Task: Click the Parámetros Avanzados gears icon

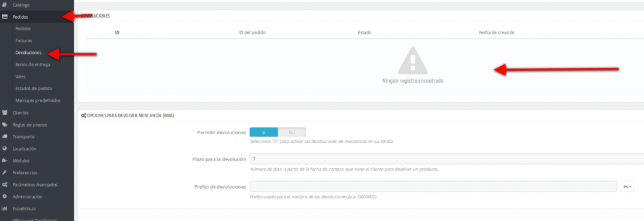Action: (x=5, y=185)
